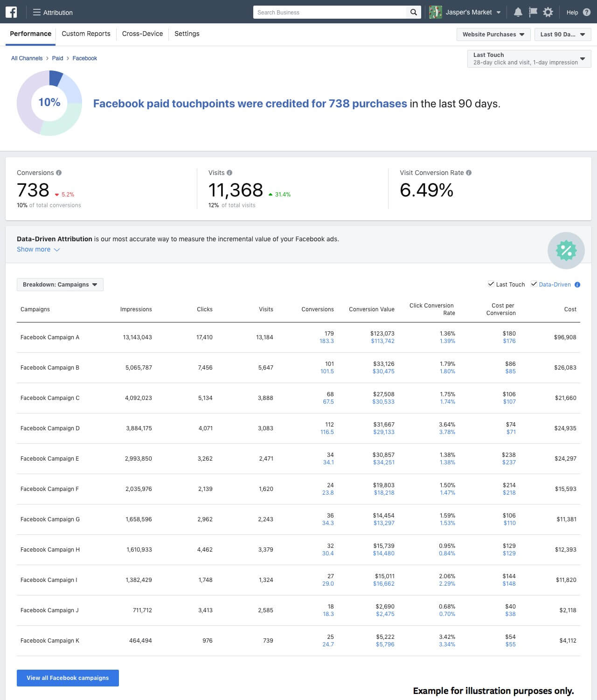The image size is (597, 700).
Task: Open the Last 90 Days date dropdown
Action: click(x=562, y=35)
